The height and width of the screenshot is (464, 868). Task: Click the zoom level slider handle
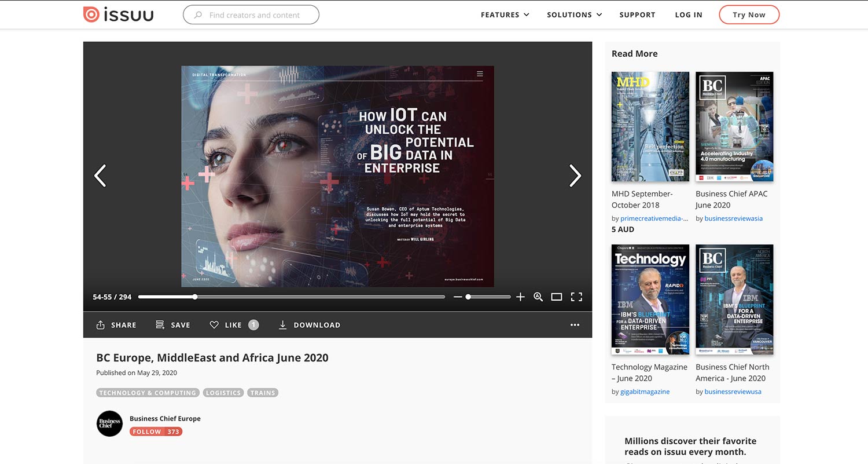(468, 297)
